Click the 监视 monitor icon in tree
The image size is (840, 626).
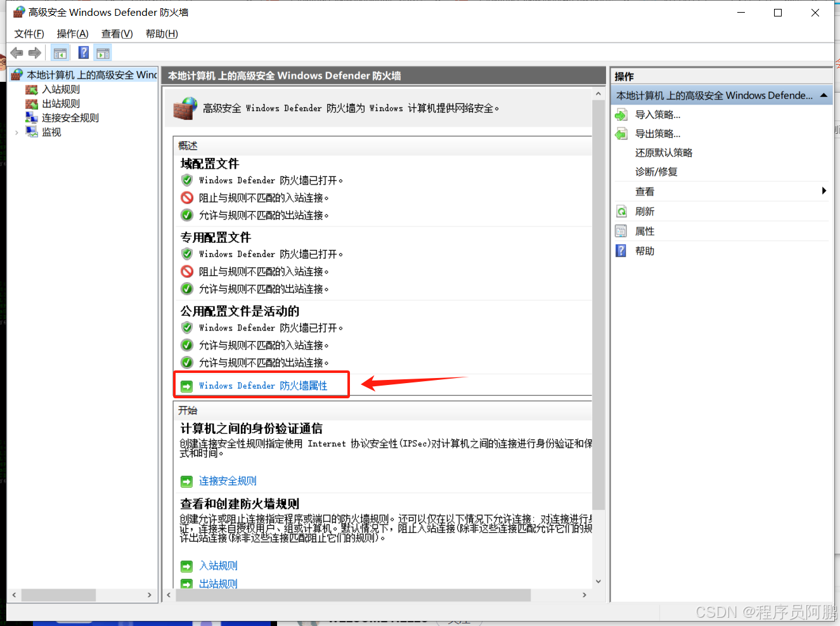pyautogui.click(x=32, y=131)
